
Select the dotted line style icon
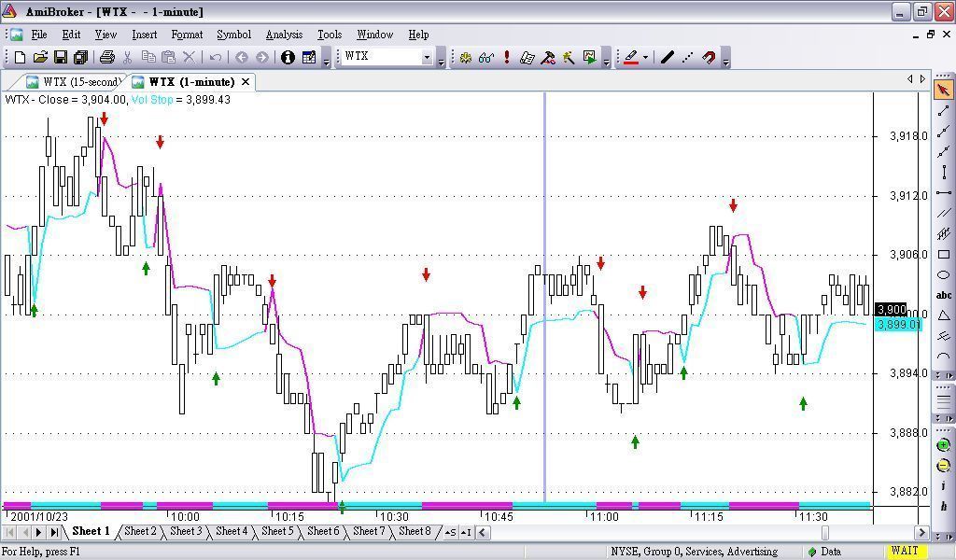pos(688,57)
